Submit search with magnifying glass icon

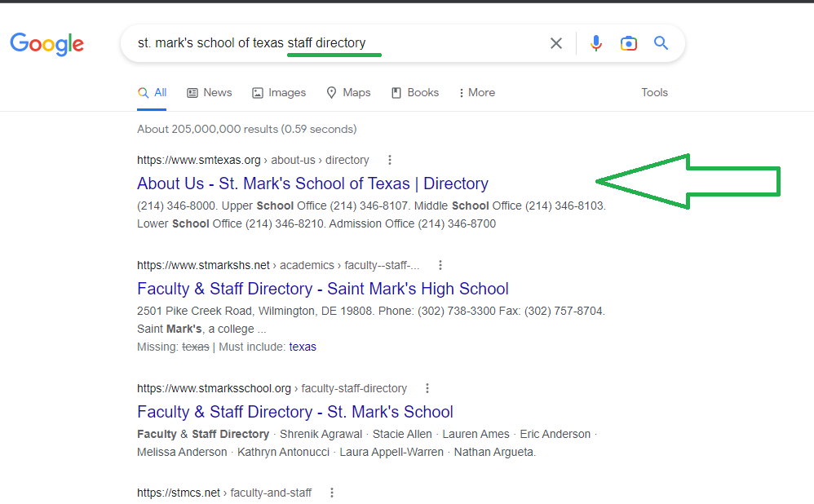(661, 43)
